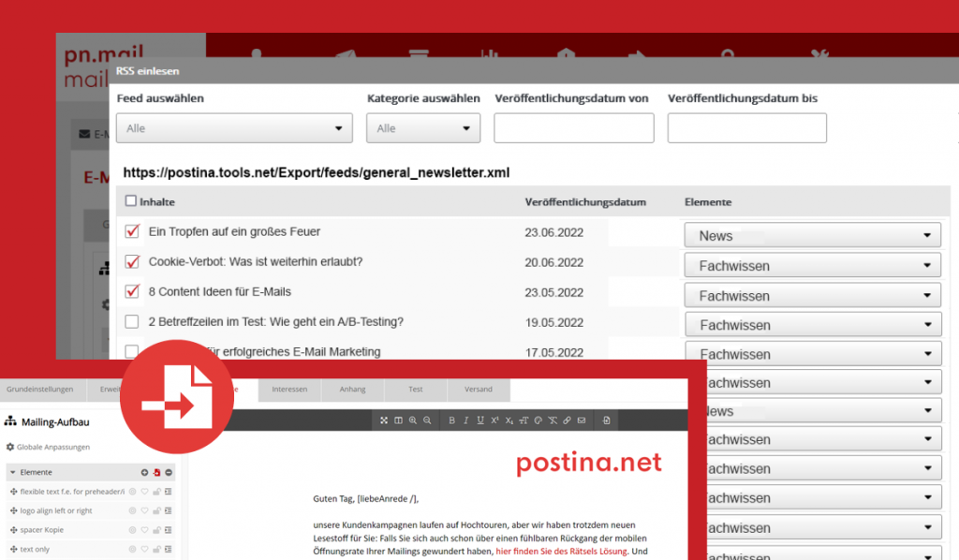
Task: Remove element with minus icon in Elemente header
Action: point(169,473)
